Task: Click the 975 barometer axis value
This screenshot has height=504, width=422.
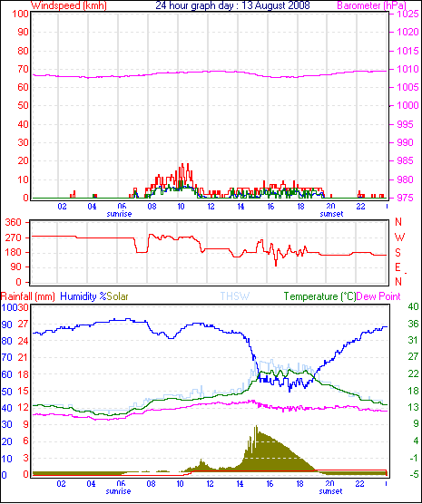Action: [x=406, y=198]
